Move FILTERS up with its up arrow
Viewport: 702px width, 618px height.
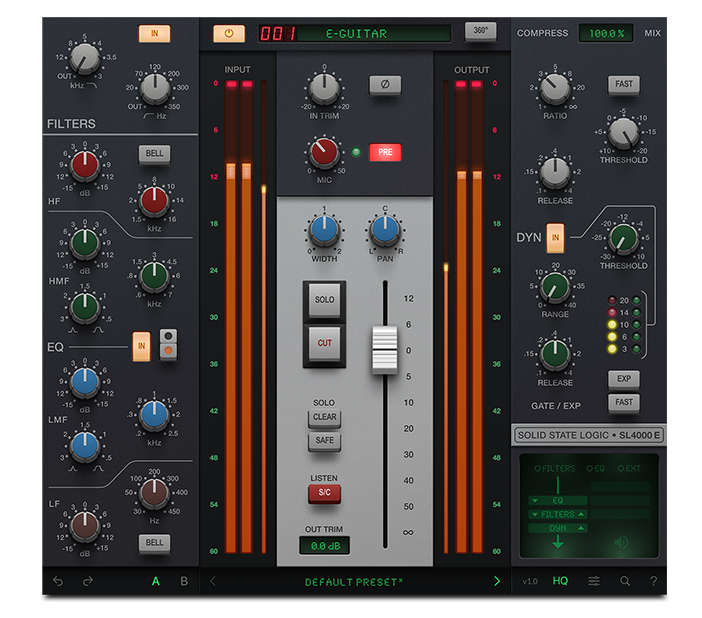coord(581,515)
